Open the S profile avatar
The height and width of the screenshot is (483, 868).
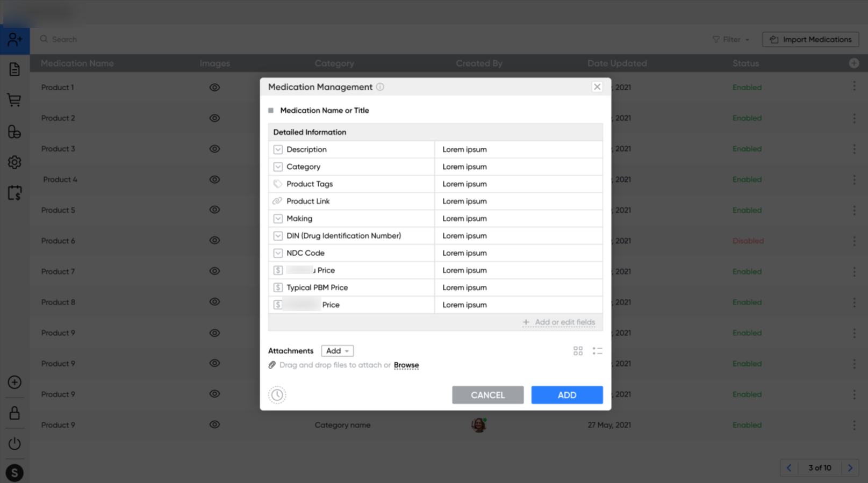pos(15,473)
